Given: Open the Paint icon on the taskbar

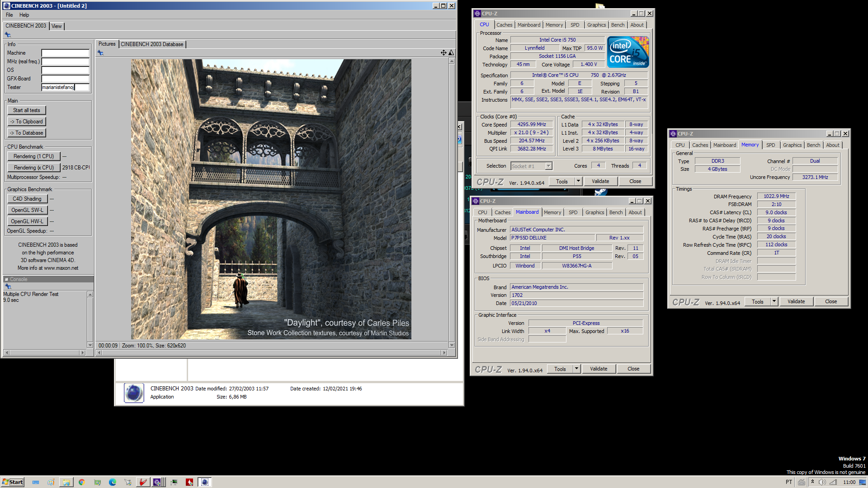Looking at the screenshot, I should click(51, 482).
